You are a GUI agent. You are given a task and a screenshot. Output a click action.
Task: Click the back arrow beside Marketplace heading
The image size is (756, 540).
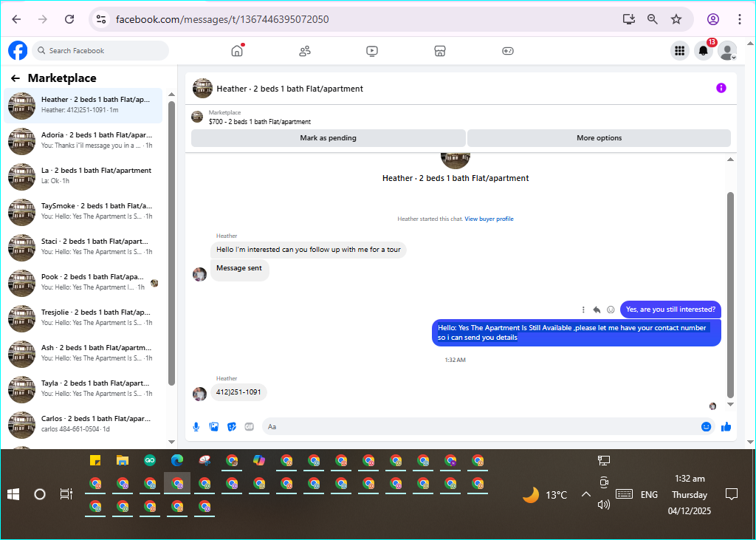[x=16, y=78]
